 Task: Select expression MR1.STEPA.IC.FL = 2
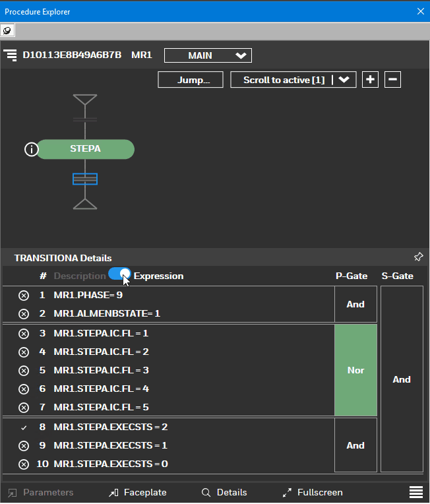[x=101, y=352]
